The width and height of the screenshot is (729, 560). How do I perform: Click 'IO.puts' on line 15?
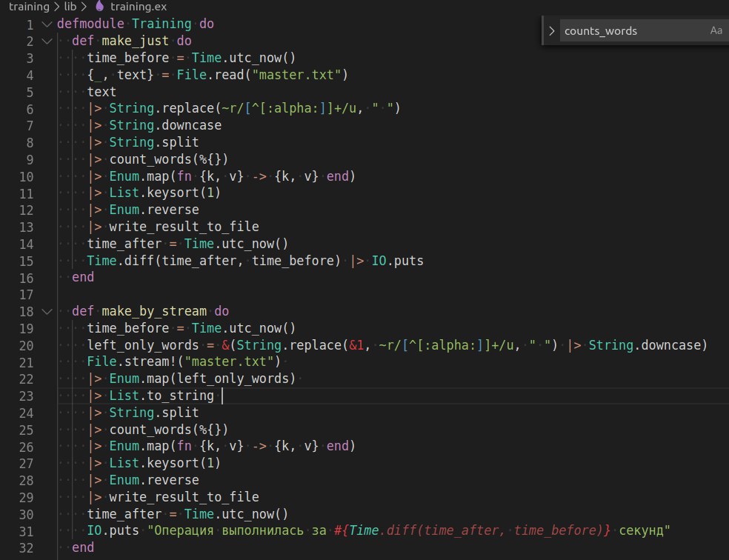click(398, 261)
